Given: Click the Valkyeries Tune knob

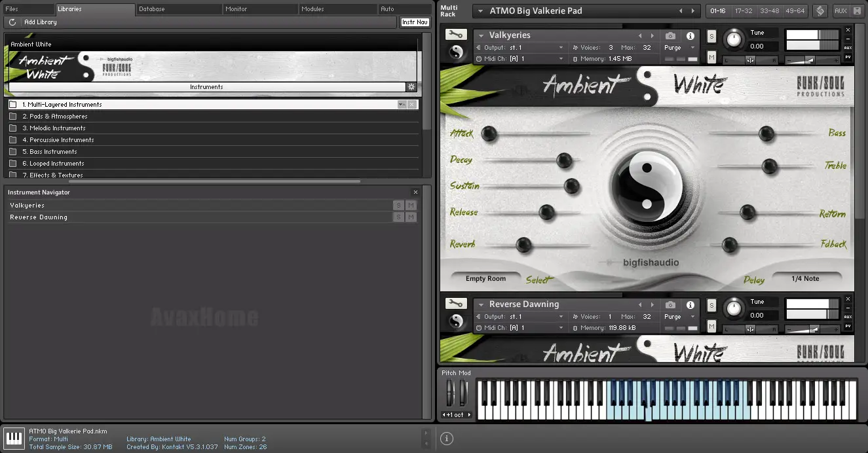Looking at the screenshot, I should (734, 41).
